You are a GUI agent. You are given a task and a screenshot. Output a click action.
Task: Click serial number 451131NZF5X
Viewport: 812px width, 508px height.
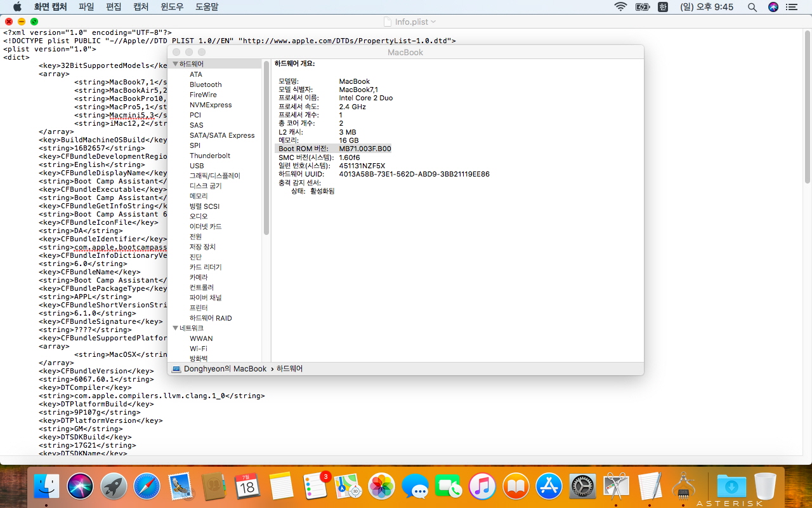(x=362, y=166)
